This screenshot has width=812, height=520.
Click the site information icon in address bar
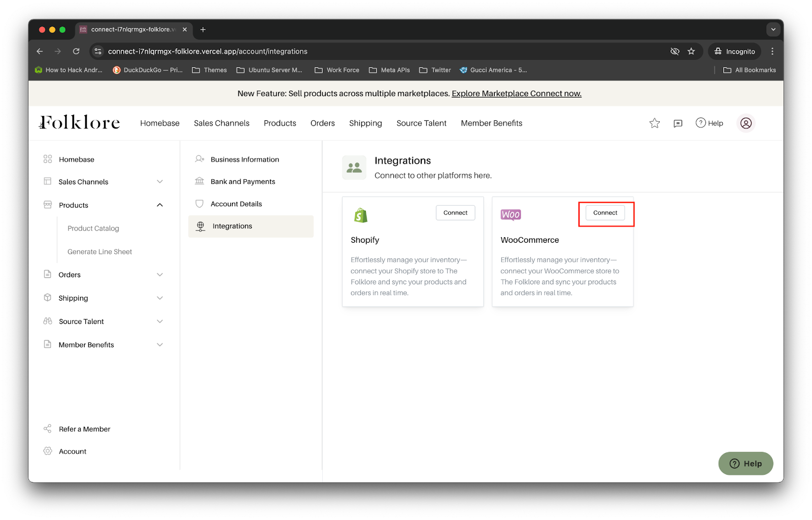pyautogui.click(x=98, y=51)
